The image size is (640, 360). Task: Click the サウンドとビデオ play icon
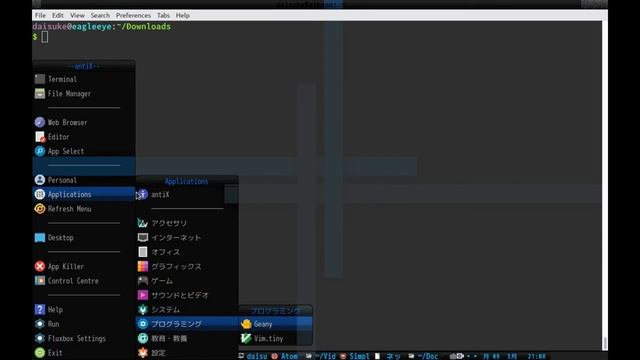point(142,295)
